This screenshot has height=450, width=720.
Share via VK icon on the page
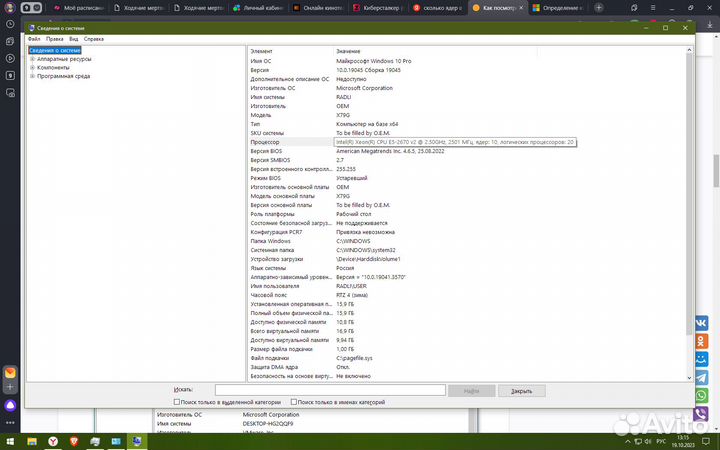[701, 323]
